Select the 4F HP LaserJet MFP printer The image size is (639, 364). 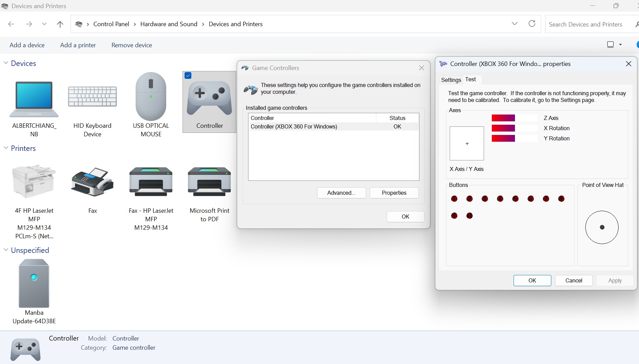coord(34,182)
